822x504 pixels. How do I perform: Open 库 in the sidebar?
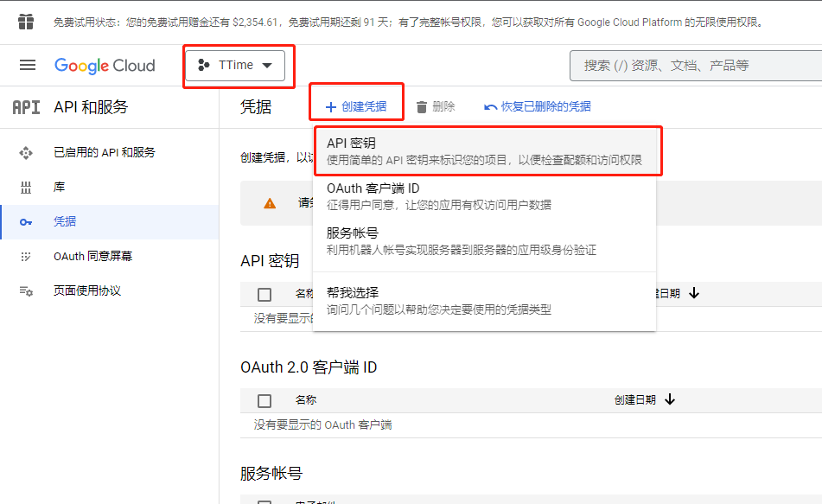(x=110, y=188)
